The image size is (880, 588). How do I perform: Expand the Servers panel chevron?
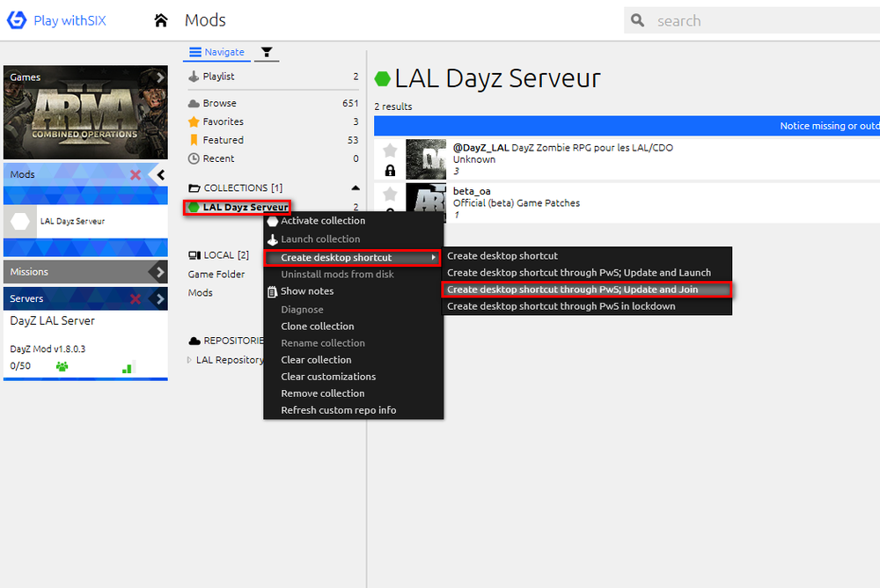[x=160, y=298]
